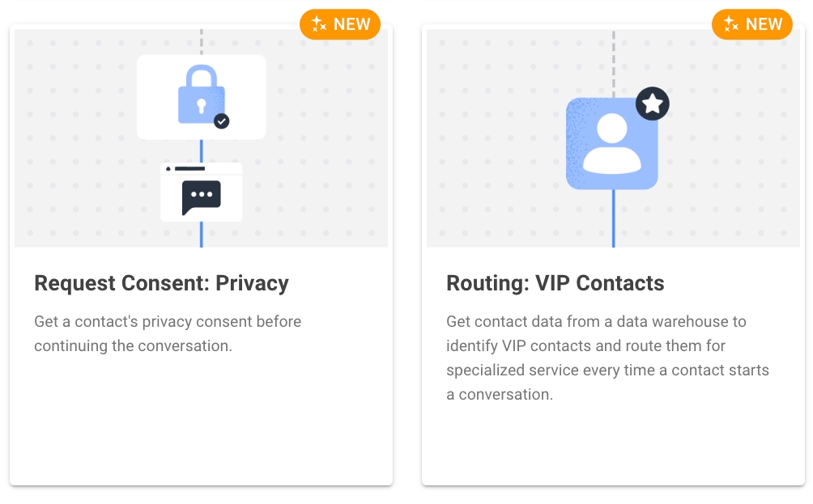813x504 pixels.
Task: Click the sparkle icon on VIP Contacts NEW badge
Action: pyautogui.click(x=731, y=24)
